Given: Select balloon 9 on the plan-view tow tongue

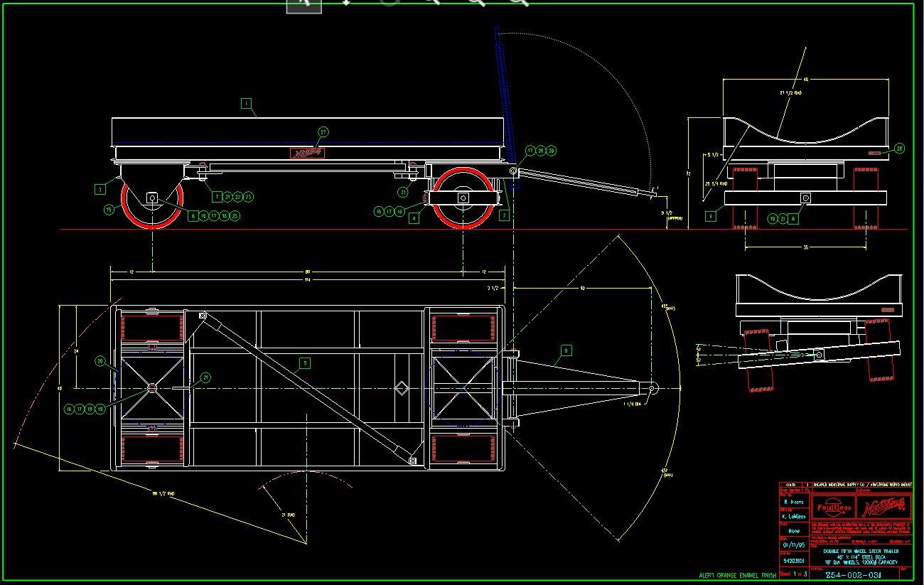Looking at the screenshot, I should pos(566,350).
